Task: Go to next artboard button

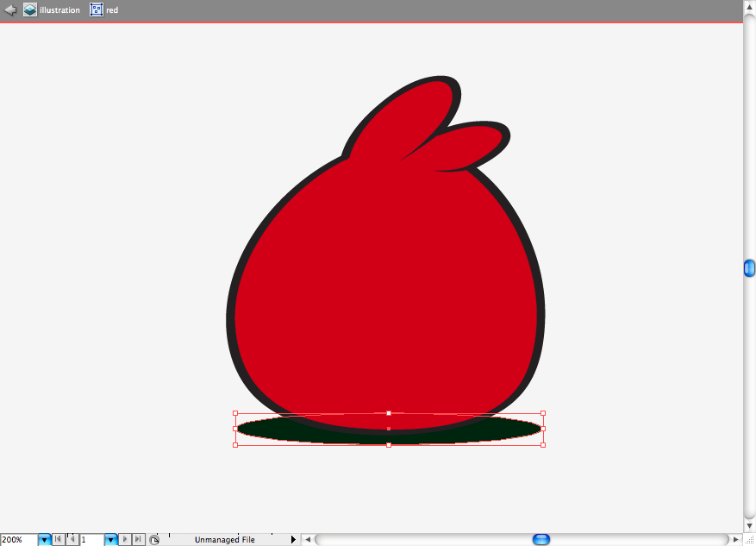Action: (125, 539)
